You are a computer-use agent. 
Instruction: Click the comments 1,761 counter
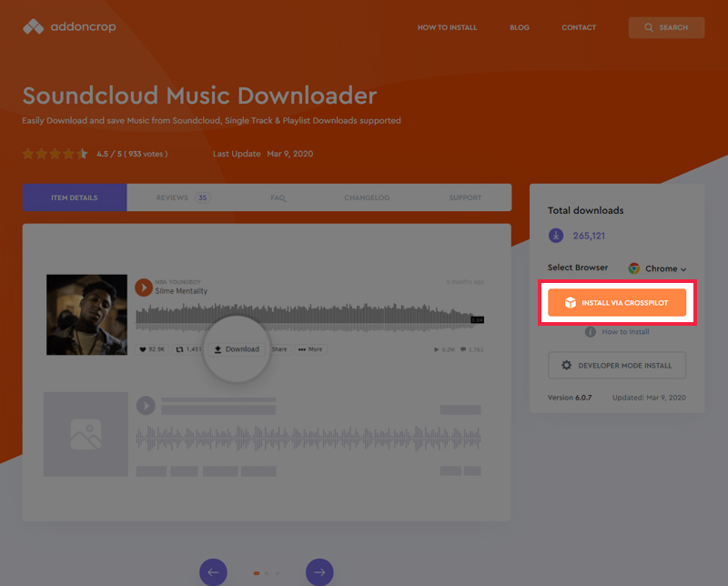point(471,349)
